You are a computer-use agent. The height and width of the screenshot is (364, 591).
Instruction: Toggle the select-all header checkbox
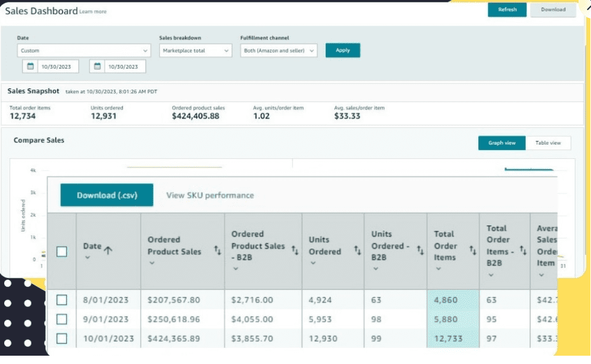[62, 251]
